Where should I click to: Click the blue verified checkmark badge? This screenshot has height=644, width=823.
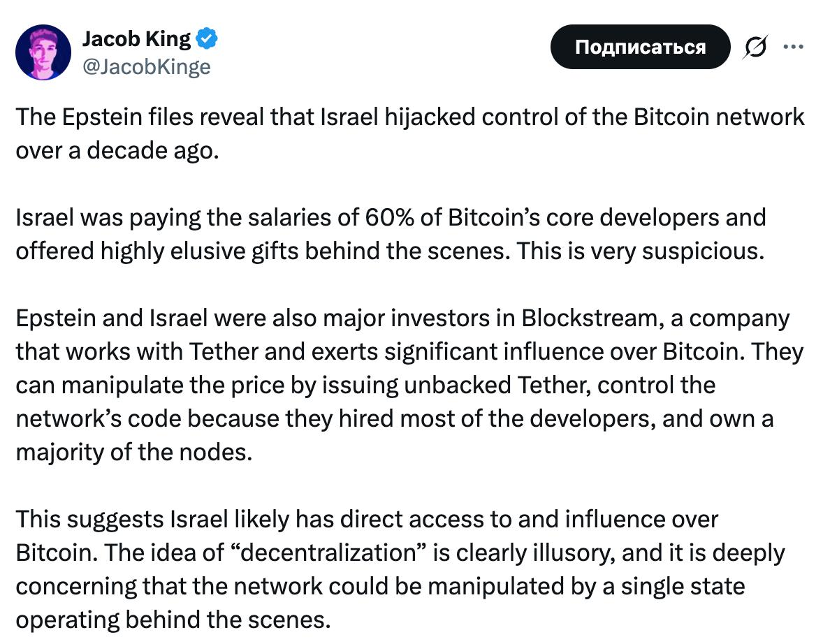click(x=207, y=40)
